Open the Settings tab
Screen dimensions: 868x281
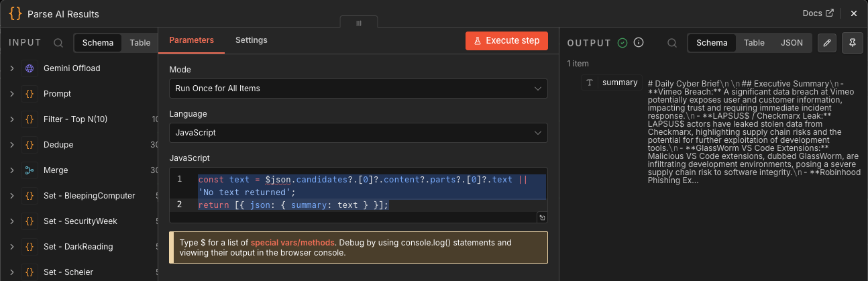pyautogui.click(x=252, y=40)
